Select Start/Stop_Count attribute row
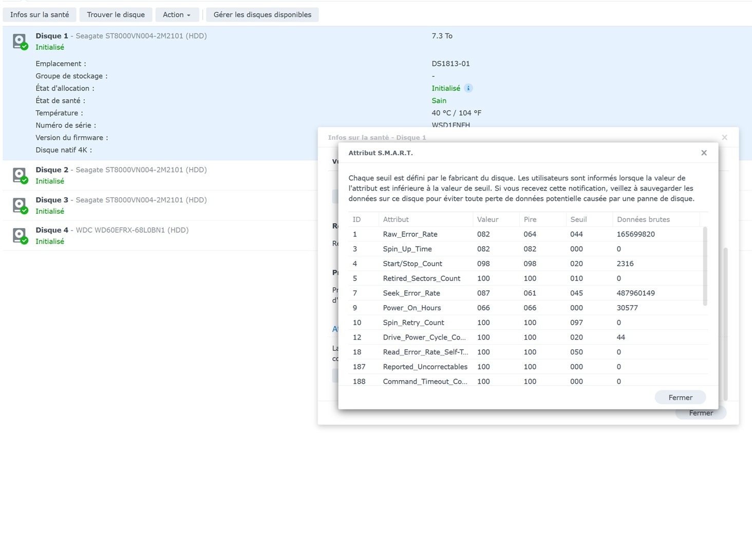The width and height of the screenshot is (752, 560). click(525, 264)
